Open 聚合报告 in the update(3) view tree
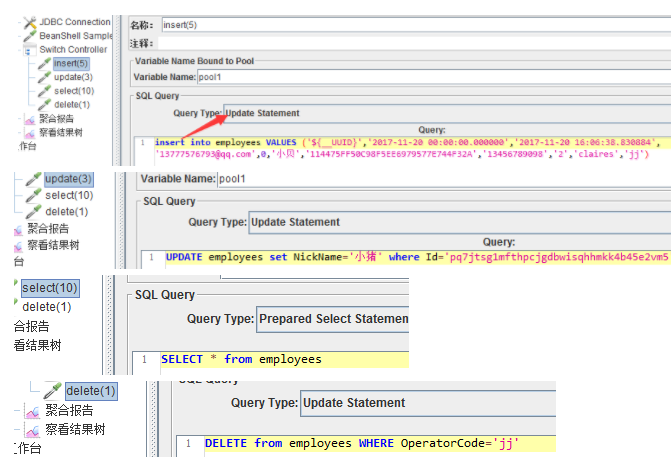The image size is (671, 476). [48, 229]
